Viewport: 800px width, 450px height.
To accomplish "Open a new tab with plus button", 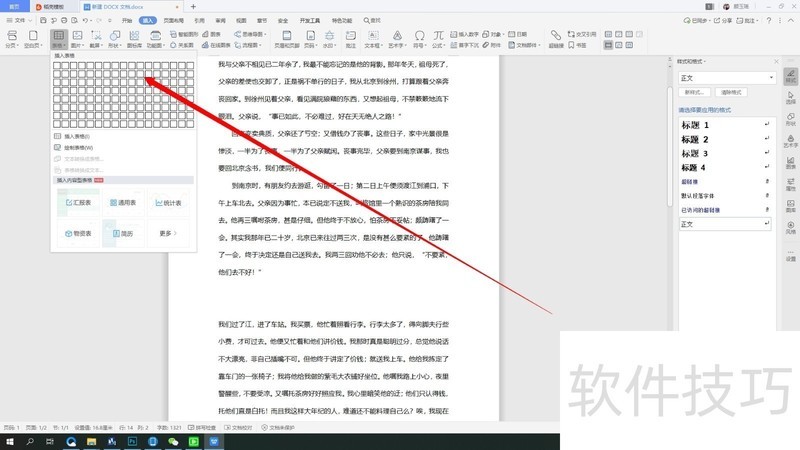I will click(x=193, y=7).
